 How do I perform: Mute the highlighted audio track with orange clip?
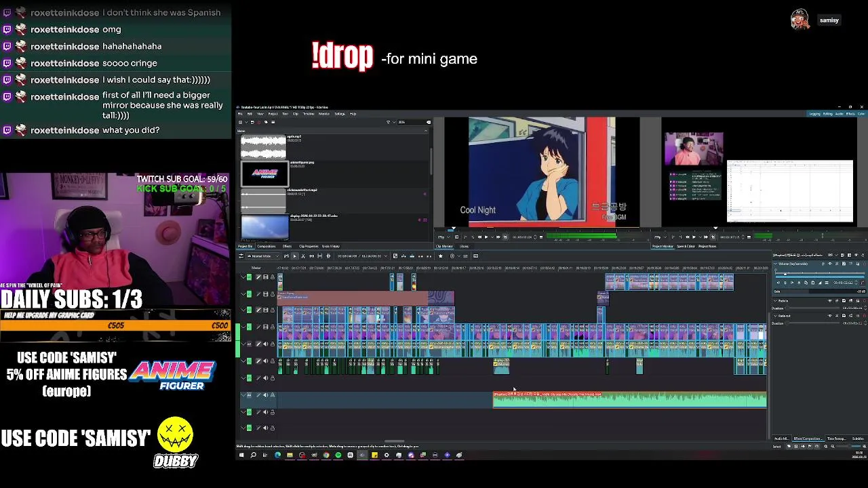[265, 395]
